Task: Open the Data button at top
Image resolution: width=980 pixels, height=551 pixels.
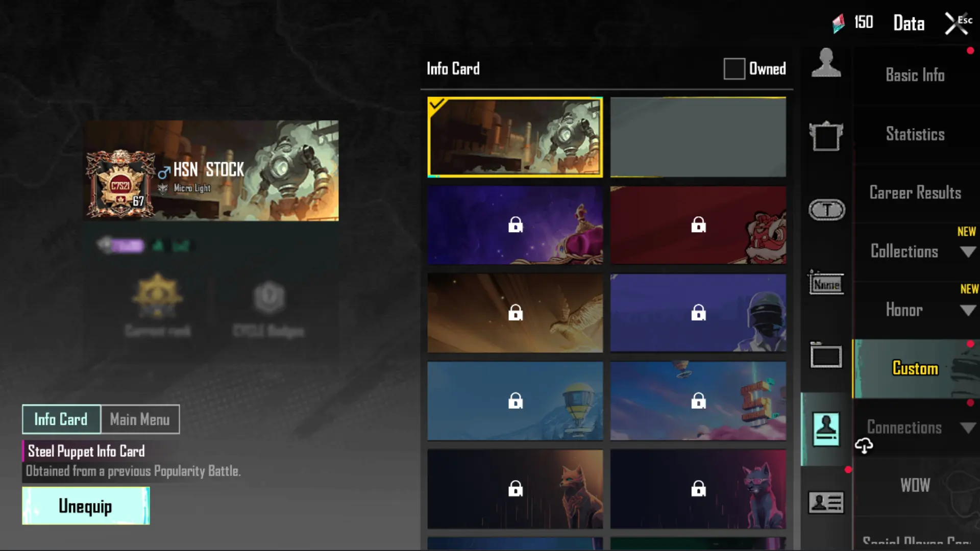Action: coord(909,23)
